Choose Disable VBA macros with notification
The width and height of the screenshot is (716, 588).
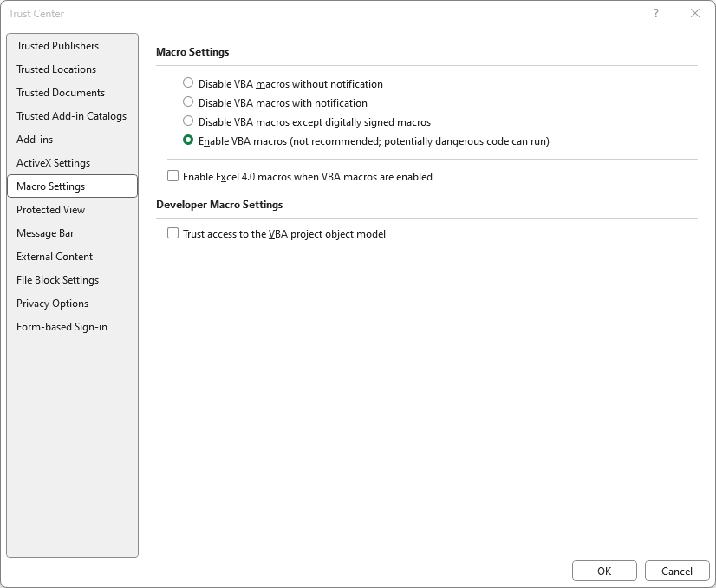coord(188,102)
